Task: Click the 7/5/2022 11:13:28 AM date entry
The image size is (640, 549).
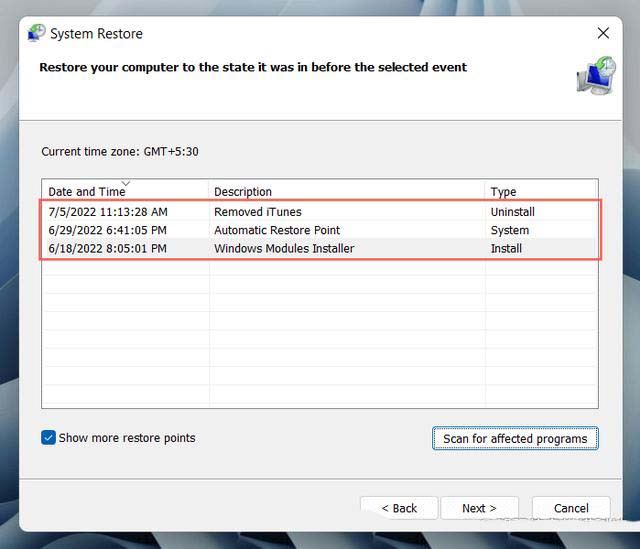Action: (108, 212)
